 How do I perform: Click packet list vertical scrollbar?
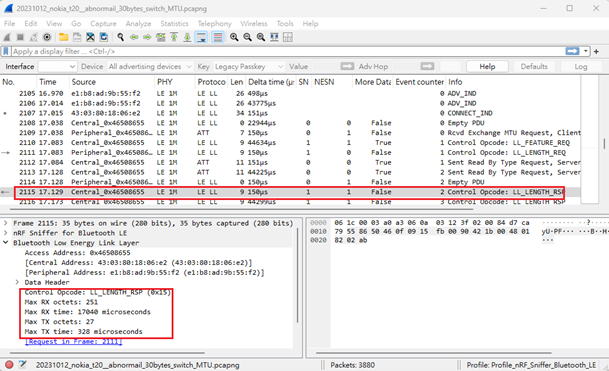(x=604, y=143)
